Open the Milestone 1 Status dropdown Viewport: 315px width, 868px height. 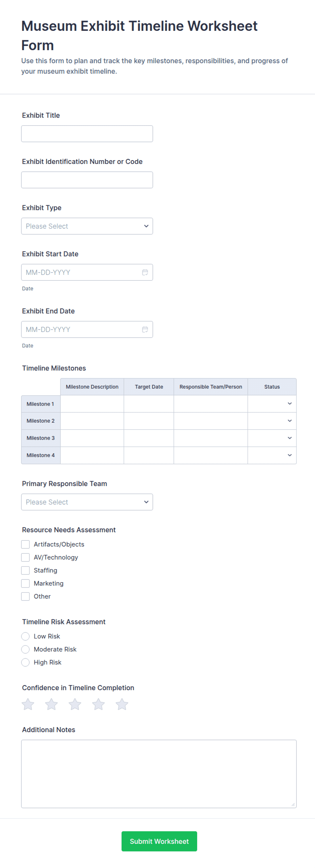tap(272, 404)
